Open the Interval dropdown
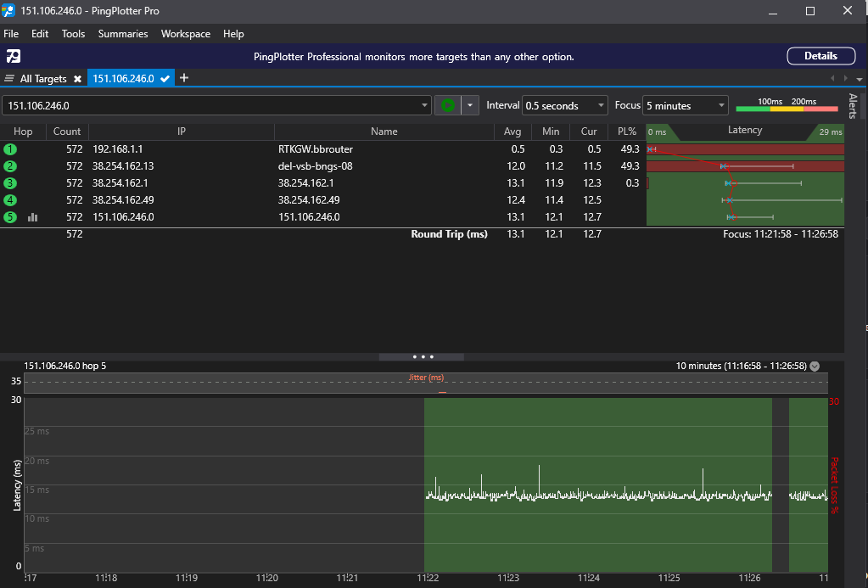 pos(564,106)
